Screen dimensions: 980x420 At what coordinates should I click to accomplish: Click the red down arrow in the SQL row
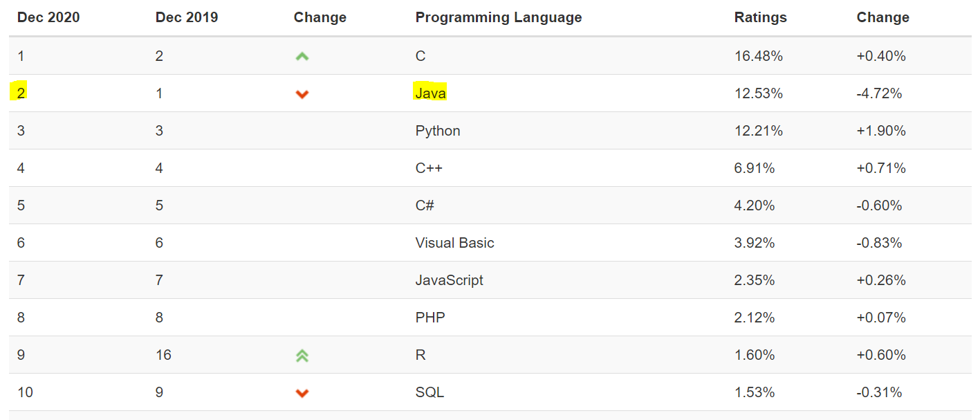pyautogui.click(x=302, y=393)
